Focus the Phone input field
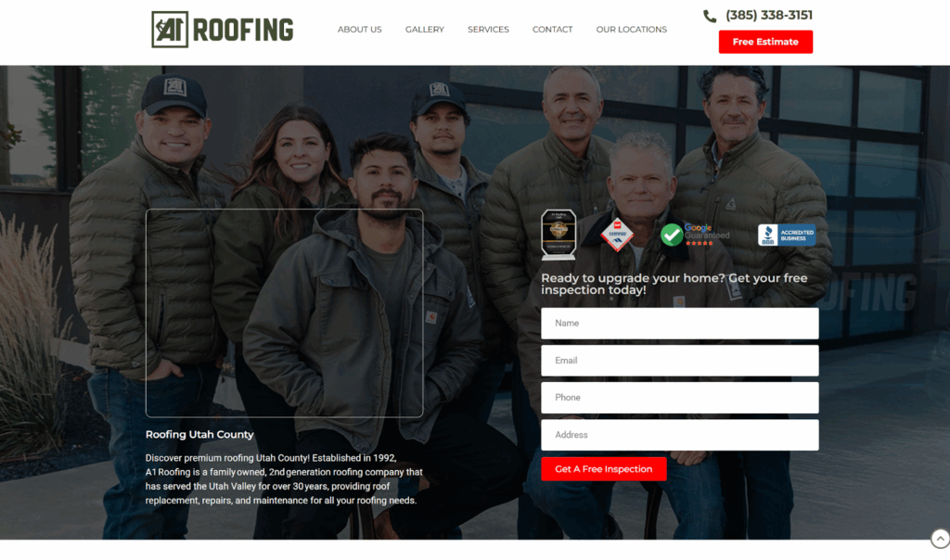950x560 pixels. pyautogui.click(x=680, y=398)
